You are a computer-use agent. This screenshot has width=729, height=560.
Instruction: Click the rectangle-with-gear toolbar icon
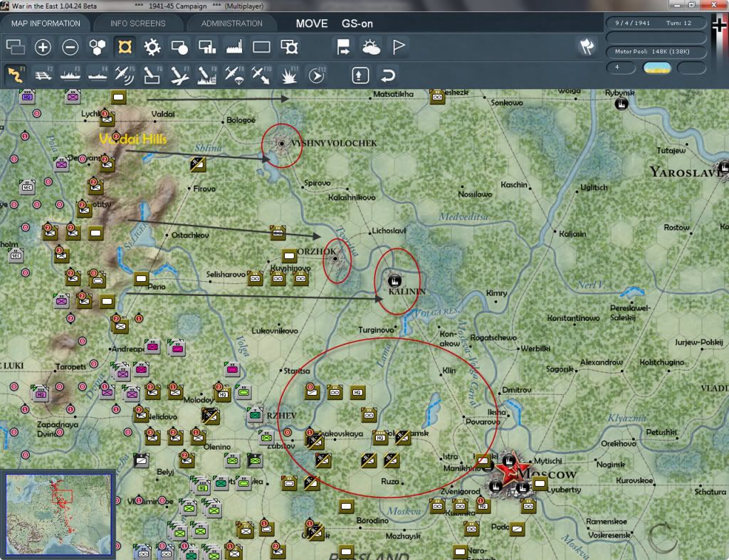(289, 47)
